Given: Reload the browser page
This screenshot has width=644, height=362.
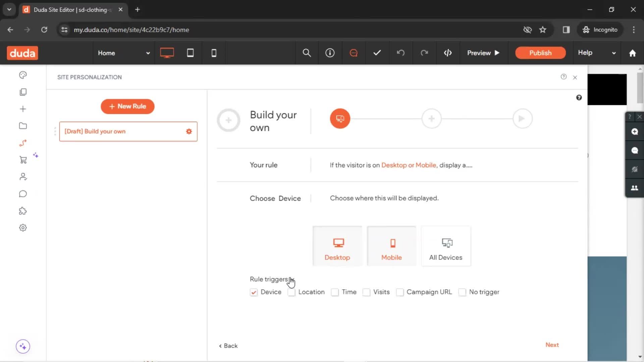Looking at the screenshot, I should click(44, 30).
